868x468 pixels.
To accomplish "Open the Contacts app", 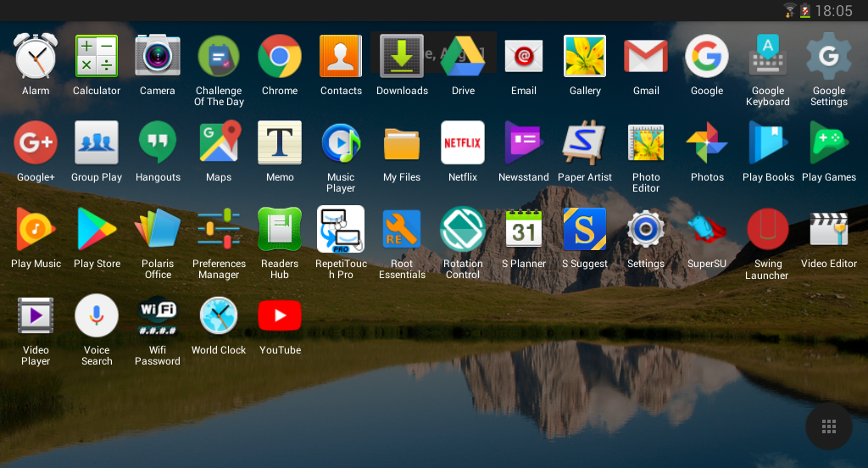I will click(x=341, y=56).
